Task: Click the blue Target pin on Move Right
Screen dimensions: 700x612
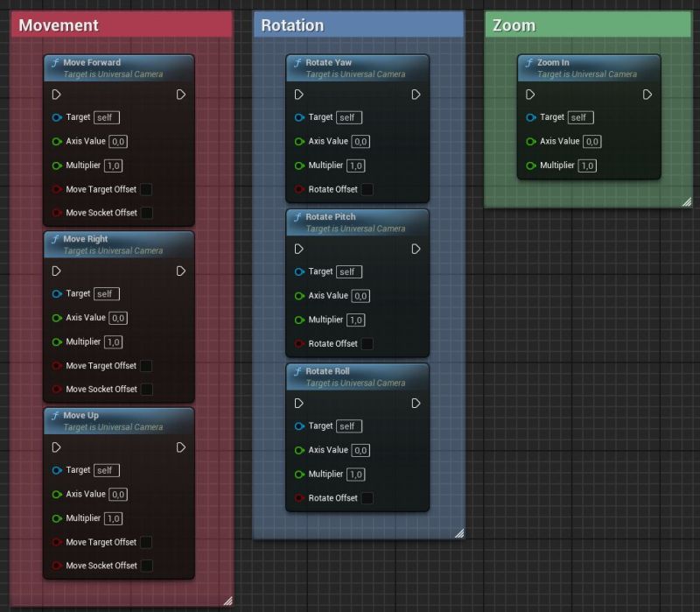Action: (58, 293)
